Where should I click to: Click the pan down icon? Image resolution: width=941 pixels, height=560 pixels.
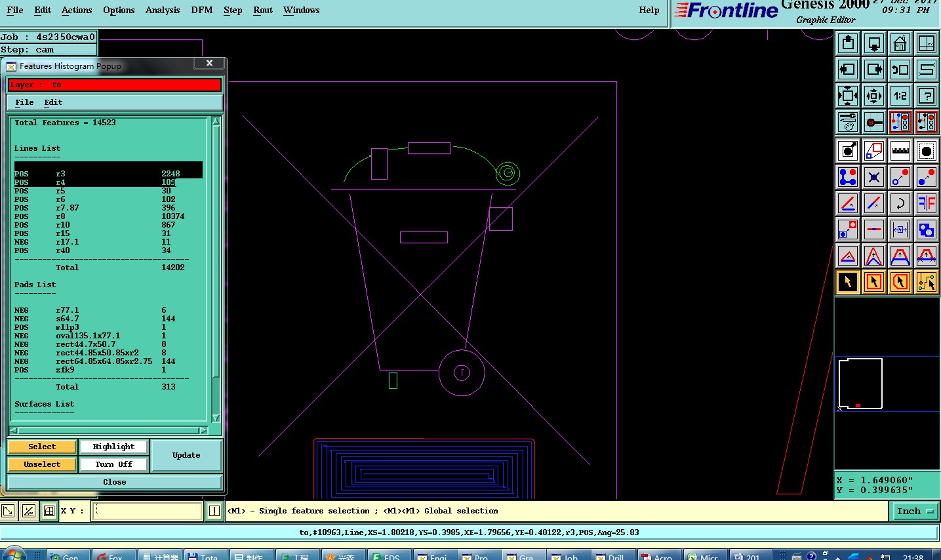tap(874, 43)
